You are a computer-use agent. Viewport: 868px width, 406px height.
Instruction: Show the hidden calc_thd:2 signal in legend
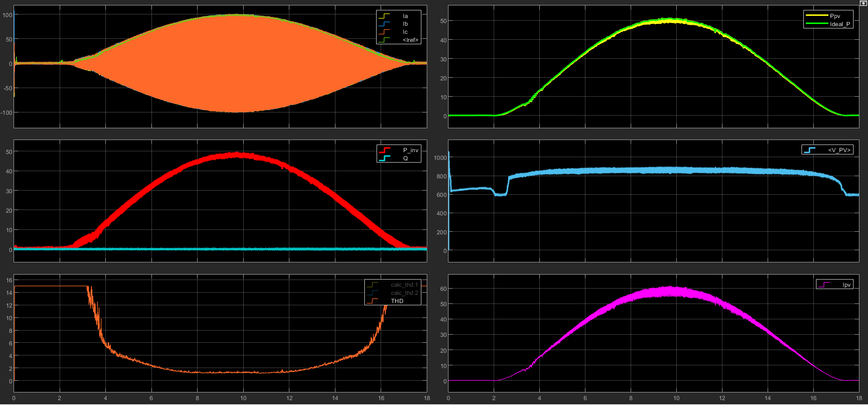[404, 293]
